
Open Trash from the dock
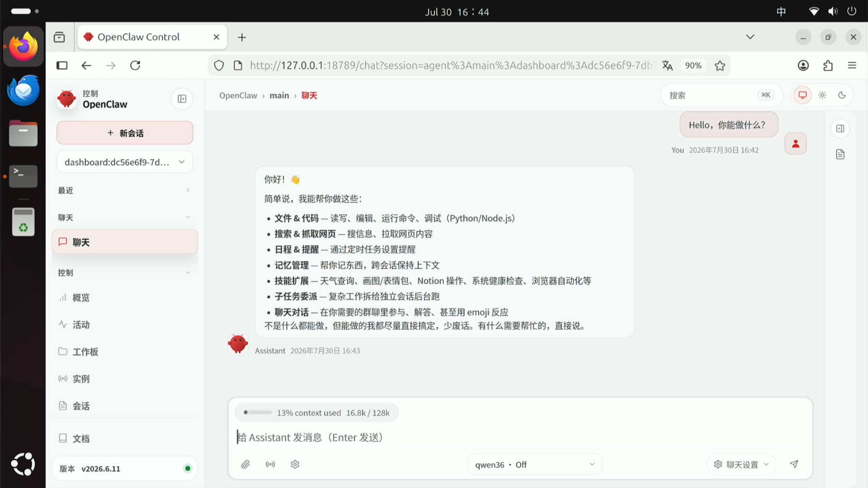tap(23, 223)
